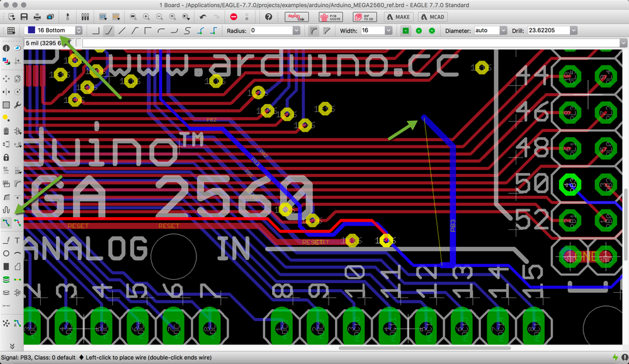This screenshot has height=364, width=629.
Task: Select the Info tool
Action: pyautogui.click(x=6, y=48)
